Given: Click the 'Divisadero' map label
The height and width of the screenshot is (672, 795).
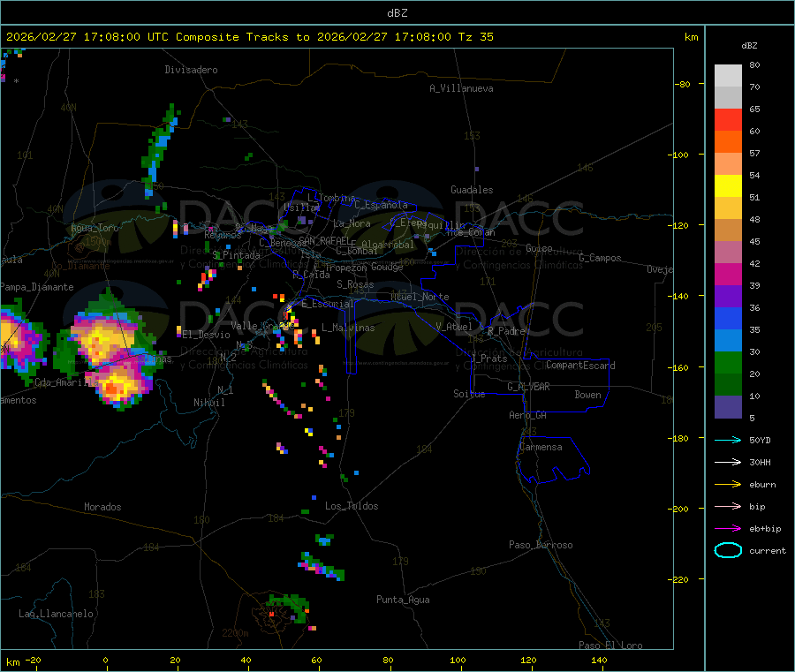Looking at the screenshot, I should pyautogui.click(x=191, y=70).
